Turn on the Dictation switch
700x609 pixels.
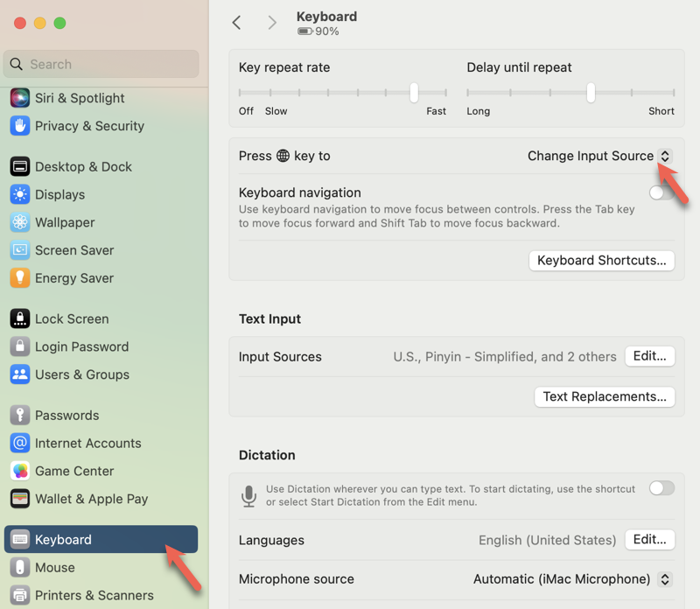pos(661,488)
